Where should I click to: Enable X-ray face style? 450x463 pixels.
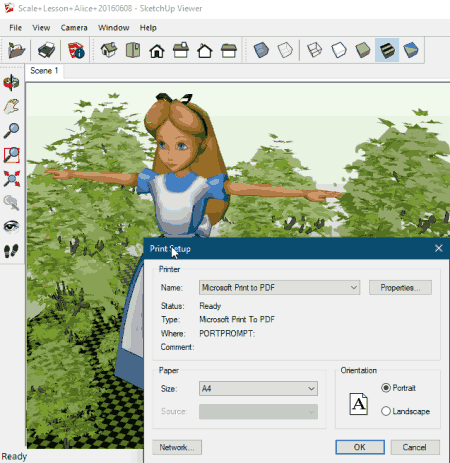(261, 50)
